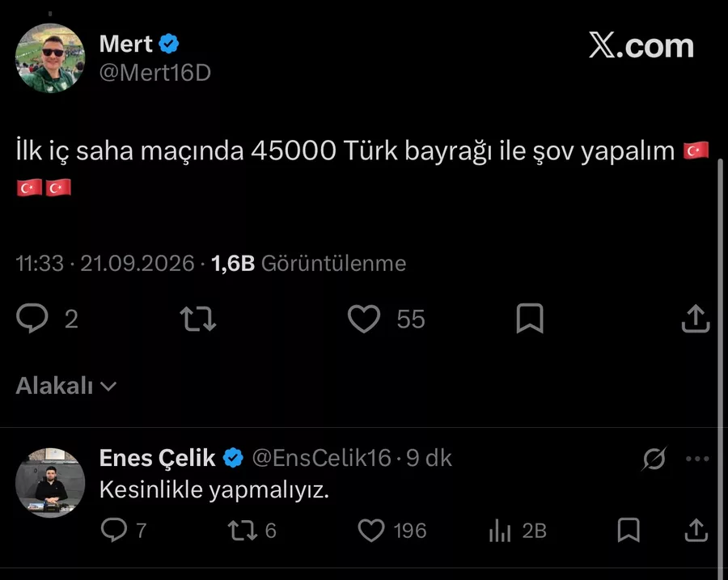Bookmark Enes Çelik's reply
The image size is (728, 580).
click(629, 531)
